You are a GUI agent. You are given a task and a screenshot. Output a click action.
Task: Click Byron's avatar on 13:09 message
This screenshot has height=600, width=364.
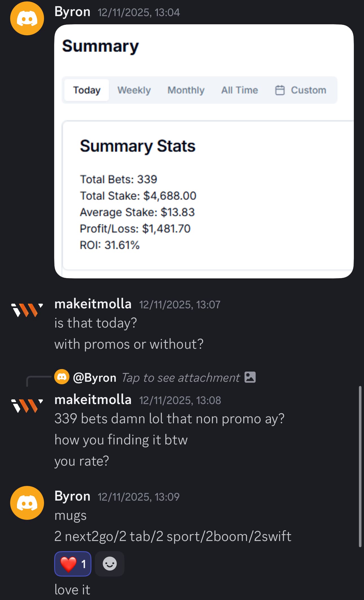coord(27,503)
